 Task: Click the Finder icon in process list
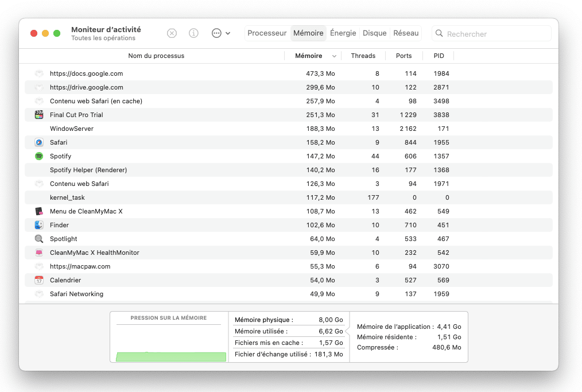point(39,225)
